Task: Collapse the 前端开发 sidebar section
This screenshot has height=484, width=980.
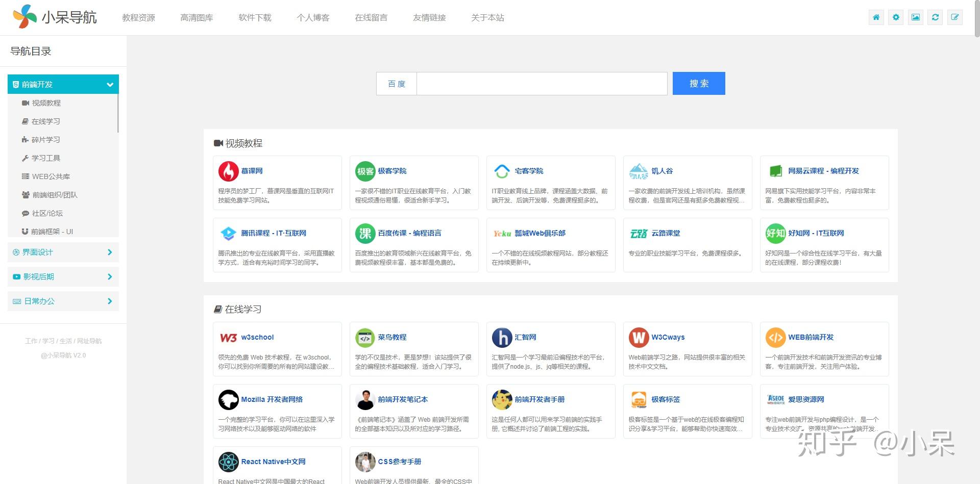Action: point(63,84)
